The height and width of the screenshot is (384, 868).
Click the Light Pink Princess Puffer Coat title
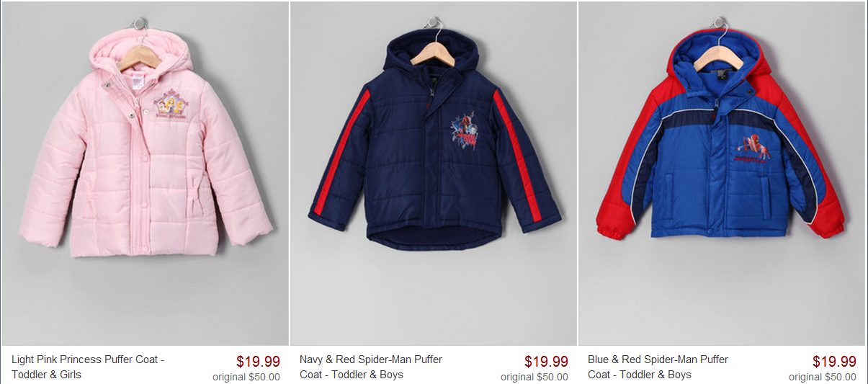88,367
